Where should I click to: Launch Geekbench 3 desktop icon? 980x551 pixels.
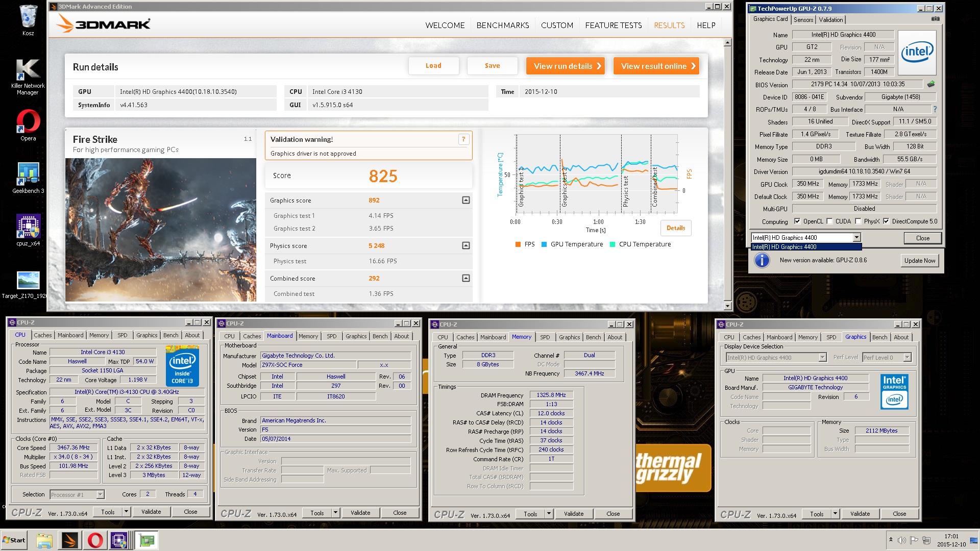pyautogui.click(x=28, y=178)
